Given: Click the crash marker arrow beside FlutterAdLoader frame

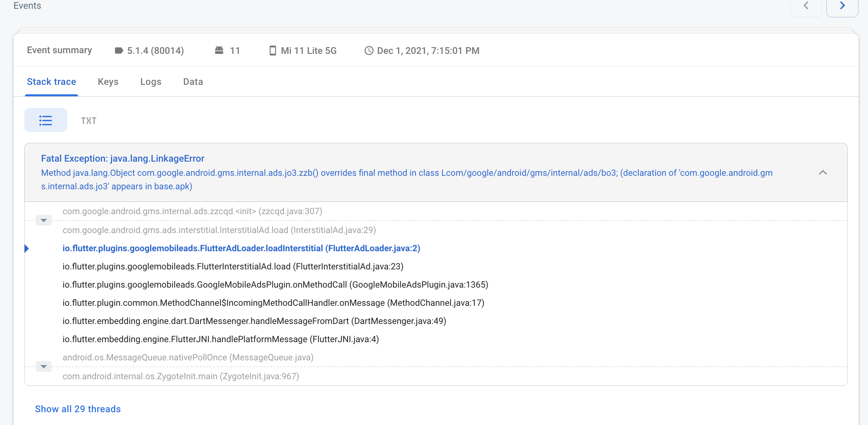Looking at the screenshot, I should [27, 248].
